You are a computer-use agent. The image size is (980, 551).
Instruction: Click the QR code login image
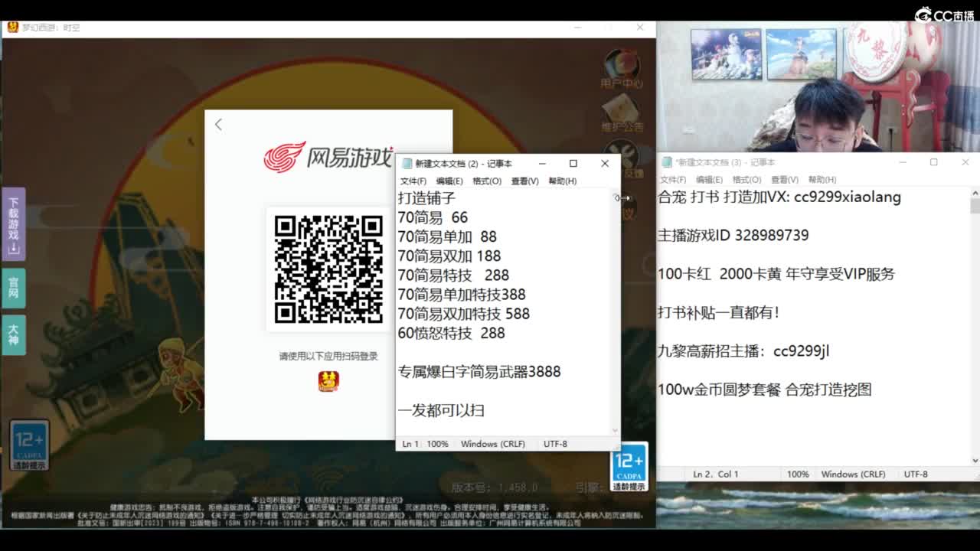point(328,269)
